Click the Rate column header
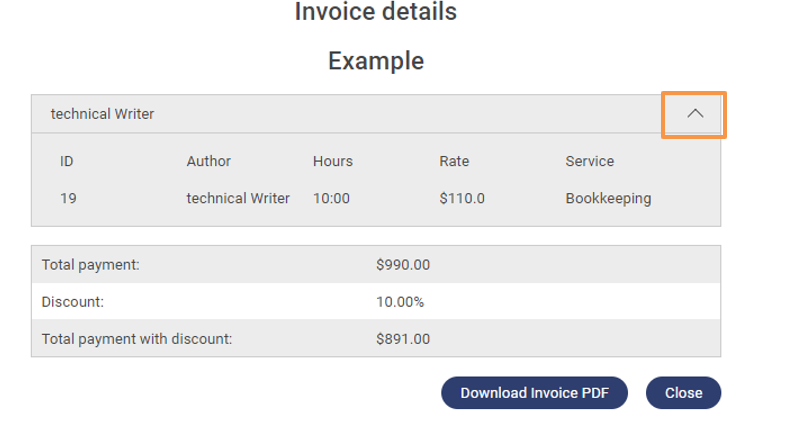The width and height of the screenshot is (795, 429). pos(454,161)
